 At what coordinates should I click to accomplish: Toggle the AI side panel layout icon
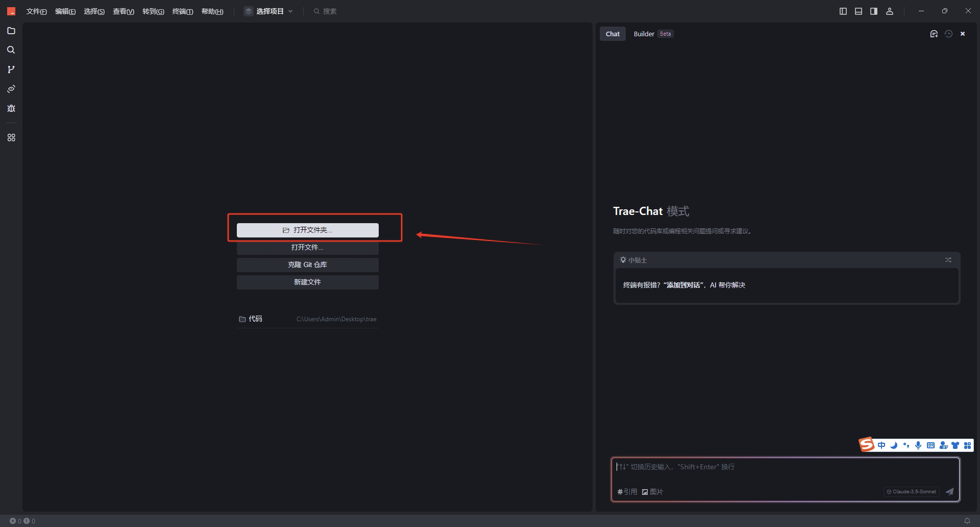click(874, 11)
